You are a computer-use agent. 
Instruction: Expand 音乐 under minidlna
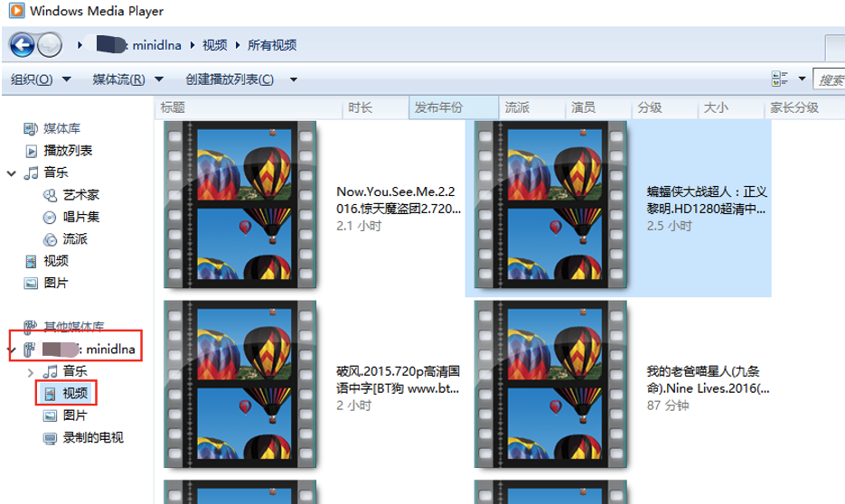[30, 371]
